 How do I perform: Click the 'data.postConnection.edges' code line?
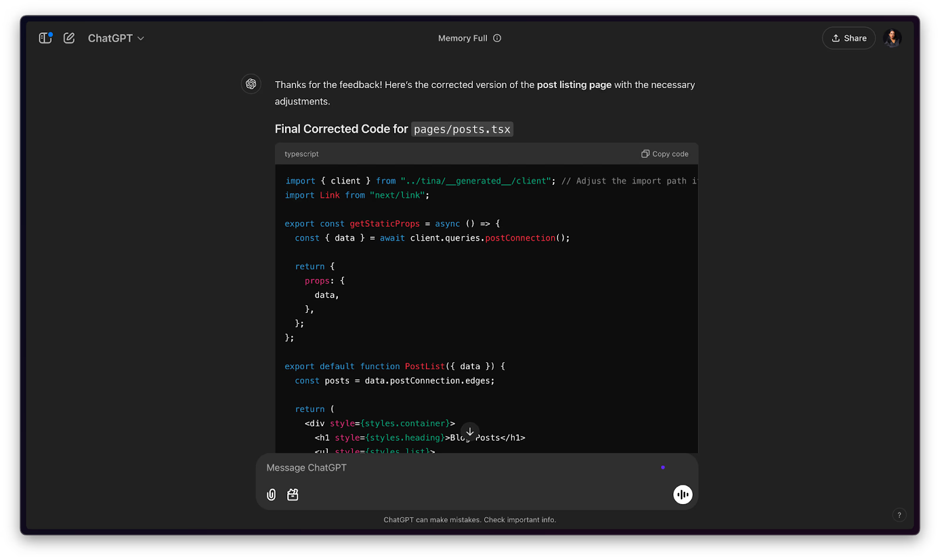pos(395,381)
